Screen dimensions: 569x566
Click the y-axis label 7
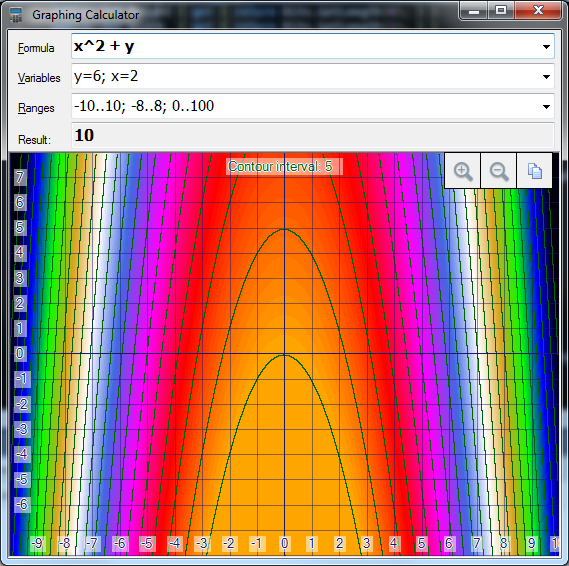click(x=20, y=177)
